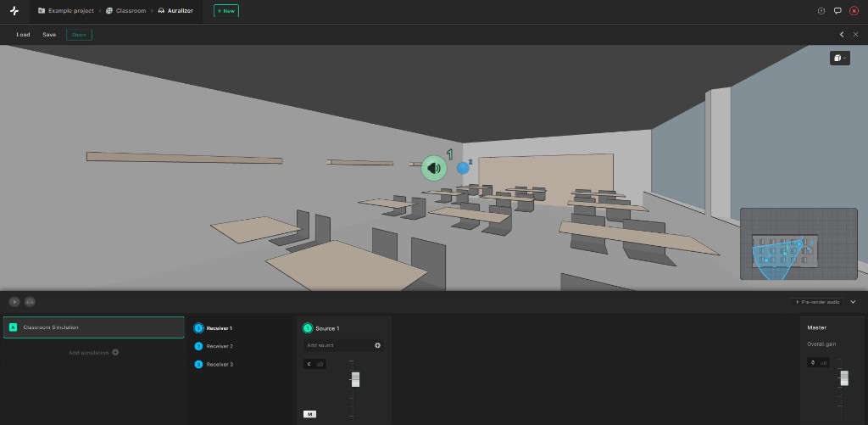Click the Master overall gain fader
Image resolution: width=868 pixels, height=425 pixels.
(x=844, y=377)
